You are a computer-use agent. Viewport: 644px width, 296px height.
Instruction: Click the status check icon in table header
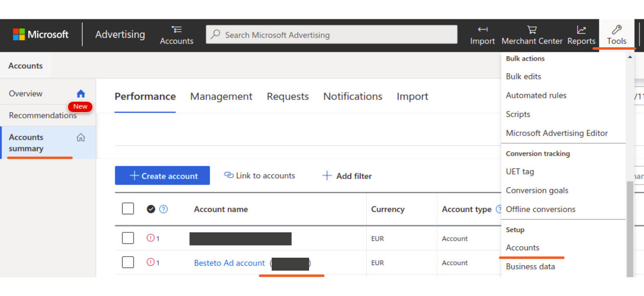point(151,209)
